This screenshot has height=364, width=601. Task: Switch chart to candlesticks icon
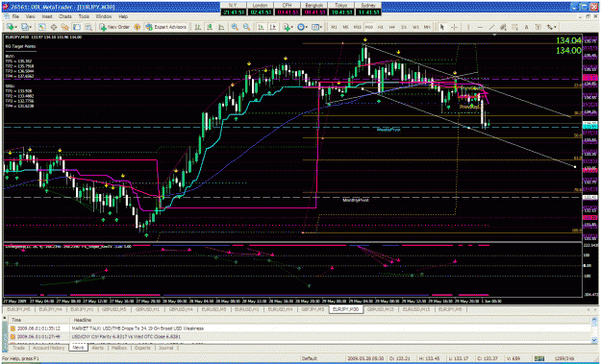(x=210, y=27)
